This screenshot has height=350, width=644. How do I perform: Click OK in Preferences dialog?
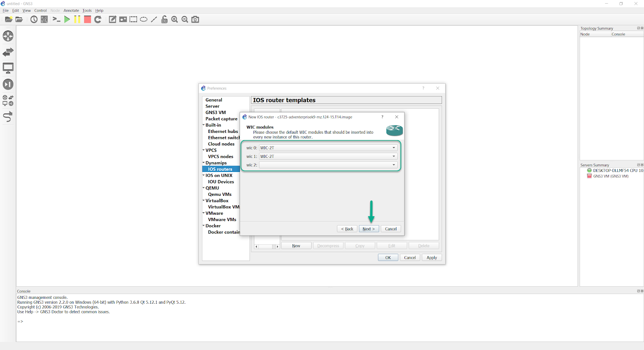[388, 257]
